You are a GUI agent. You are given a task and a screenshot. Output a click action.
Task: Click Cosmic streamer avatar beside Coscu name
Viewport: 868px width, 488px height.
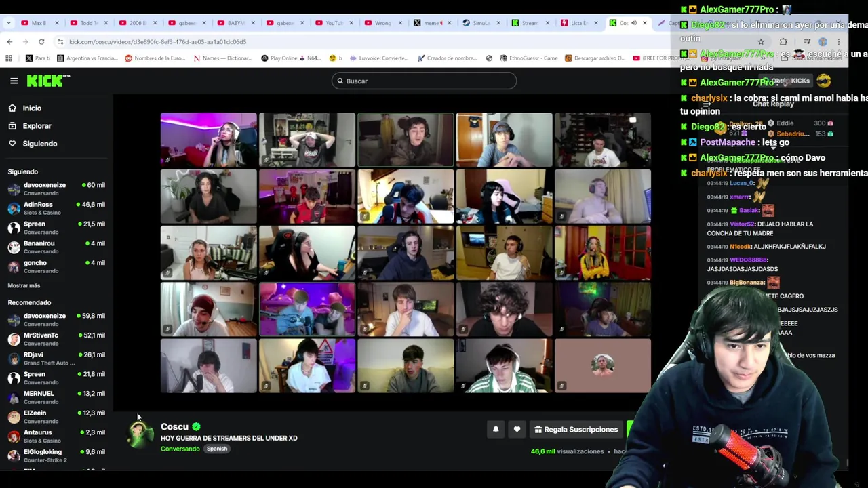click(140, 434)
